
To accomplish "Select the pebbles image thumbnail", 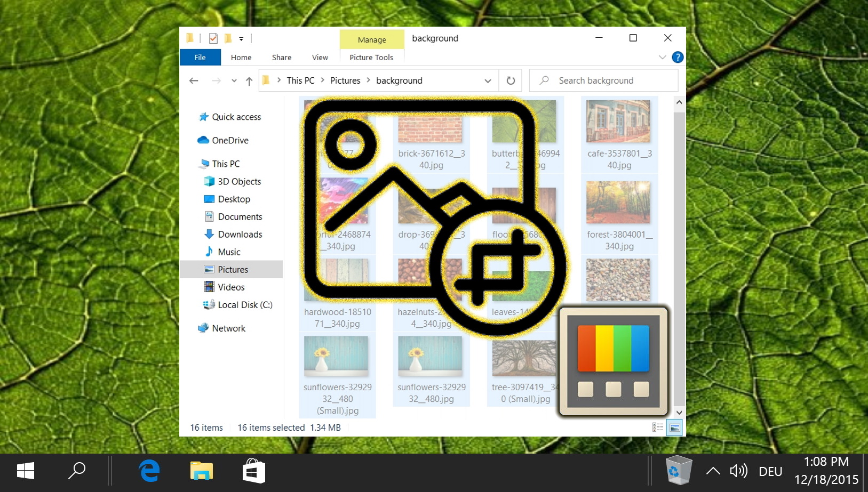I will pos(618,280).
